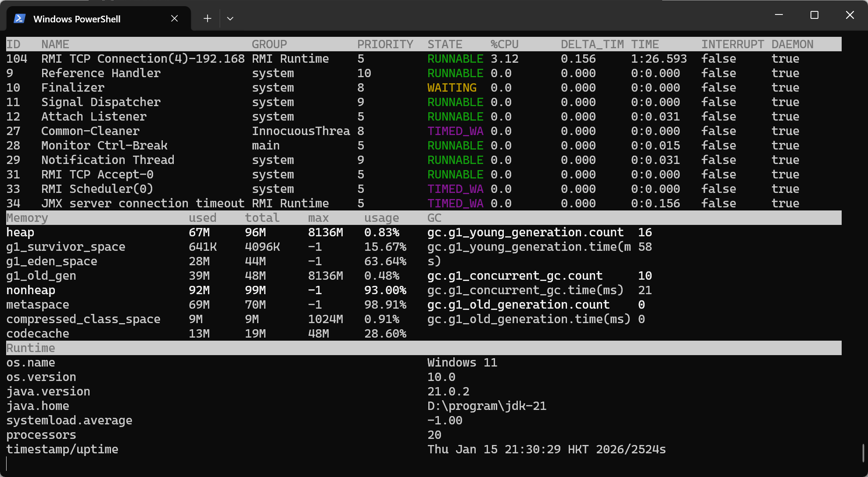Click the timestamp/uptime value text
Viewport: 868px width, 477px height.
coord(546,449)
